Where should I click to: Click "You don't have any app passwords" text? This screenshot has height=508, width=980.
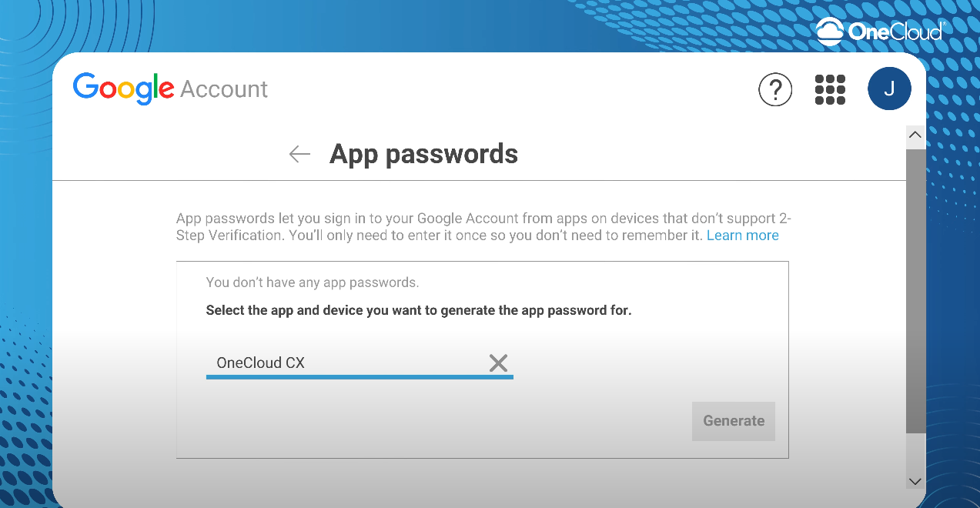tap(313, 282)
